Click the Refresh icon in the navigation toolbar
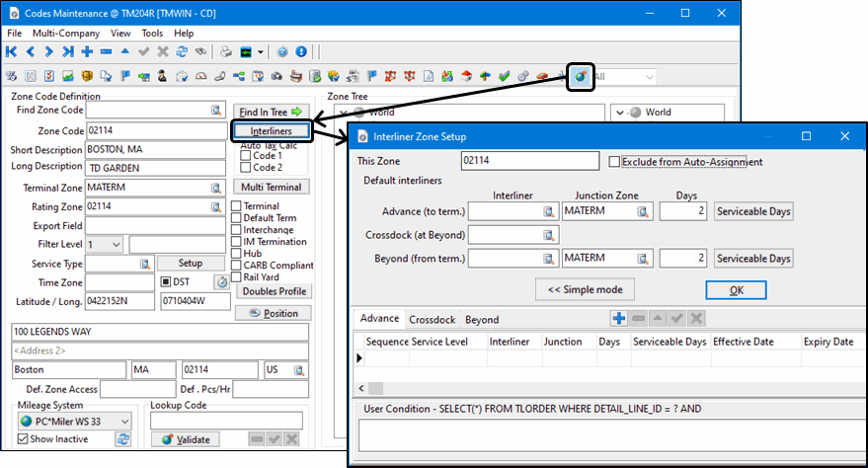 (x=182, y=51)
